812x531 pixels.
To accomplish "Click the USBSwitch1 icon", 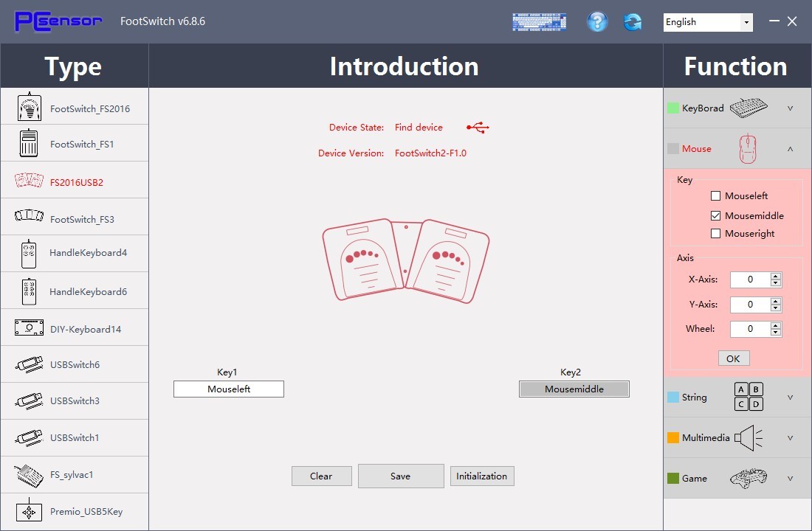I will (29, 437).
